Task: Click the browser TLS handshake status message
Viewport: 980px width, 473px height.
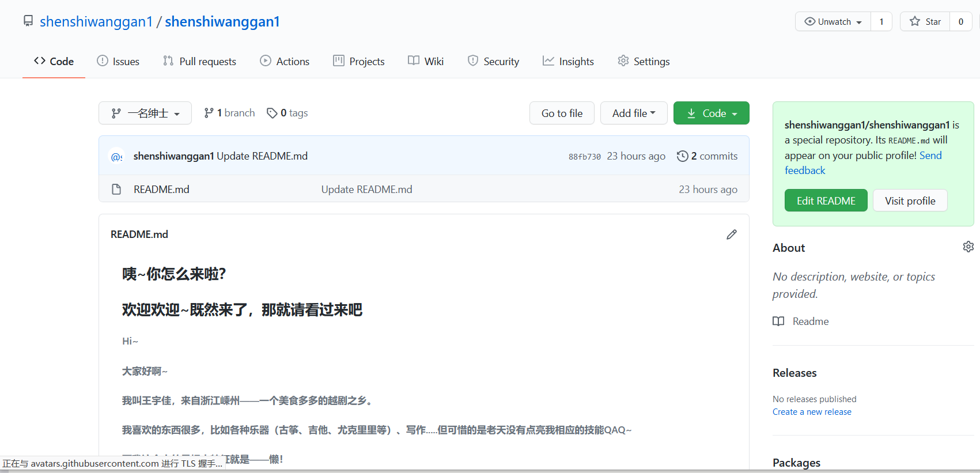Action: pyautogui.click(x=112, y=464)
